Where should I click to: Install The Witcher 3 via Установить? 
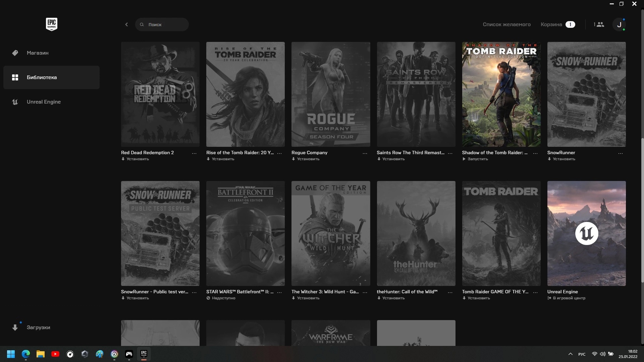point(308,298)
